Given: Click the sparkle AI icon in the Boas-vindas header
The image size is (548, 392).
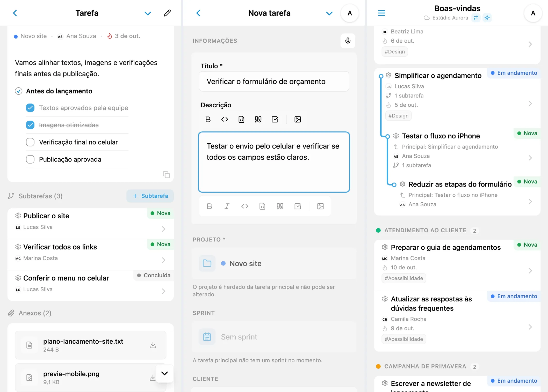Looking at the screenshot, I should 487,18.
